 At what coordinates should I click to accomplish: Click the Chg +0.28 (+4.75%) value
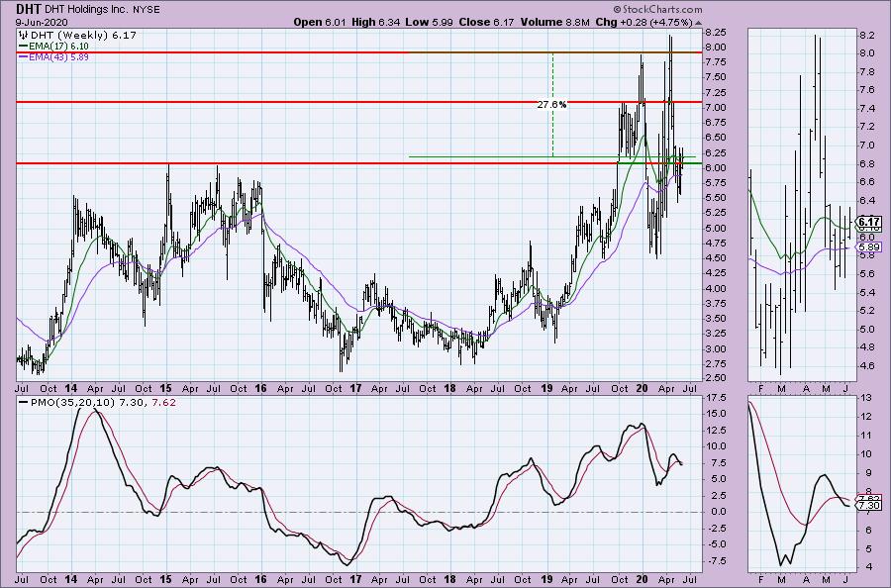643,22
